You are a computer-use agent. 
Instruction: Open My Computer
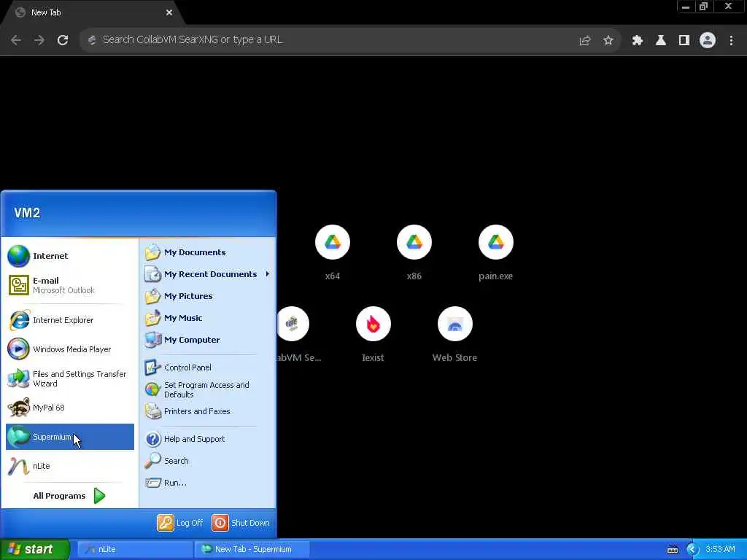tap(208, 340)
